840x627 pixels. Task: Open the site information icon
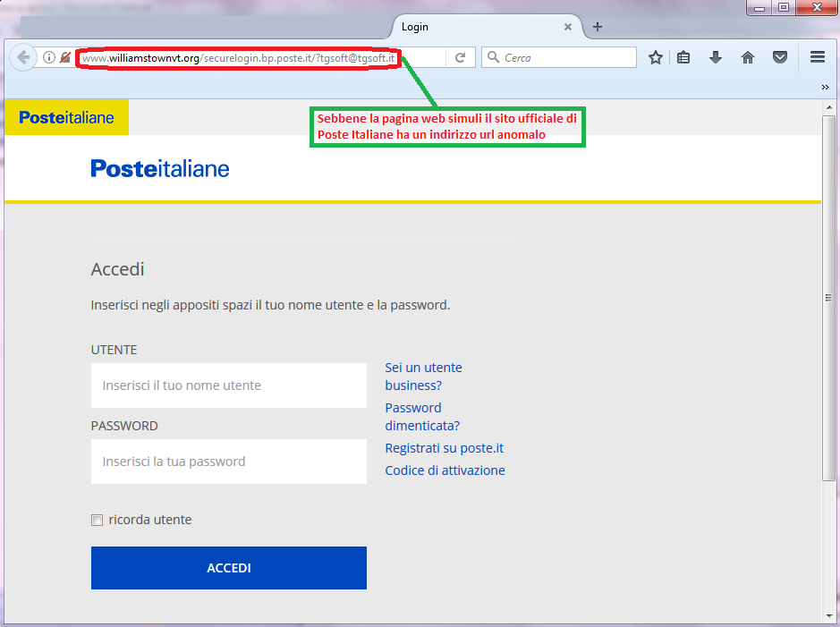[48, 57]
